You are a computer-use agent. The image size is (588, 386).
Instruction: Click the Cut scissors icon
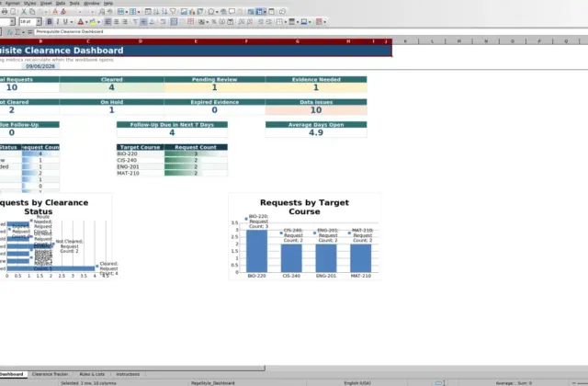point(24,12)
